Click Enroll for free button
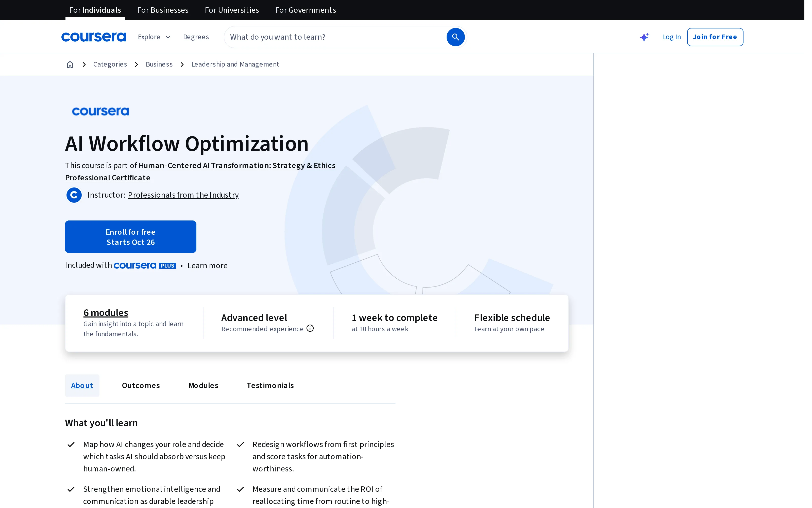Image resolution: width=812 pixels, height=508 pixels. pyautogui.click(x=130, y=237)
